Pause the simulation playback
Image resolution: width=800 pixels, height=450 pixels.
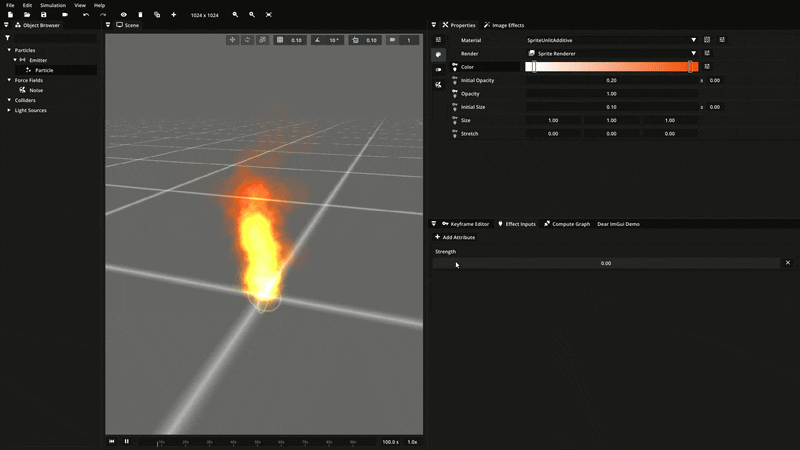(126, 441)
